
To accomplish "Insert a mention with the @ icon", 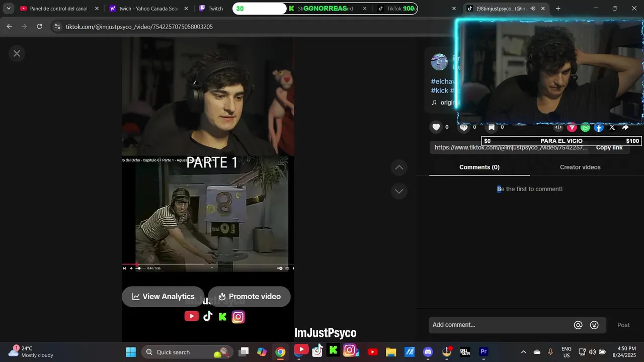I will tap(578, 325).
